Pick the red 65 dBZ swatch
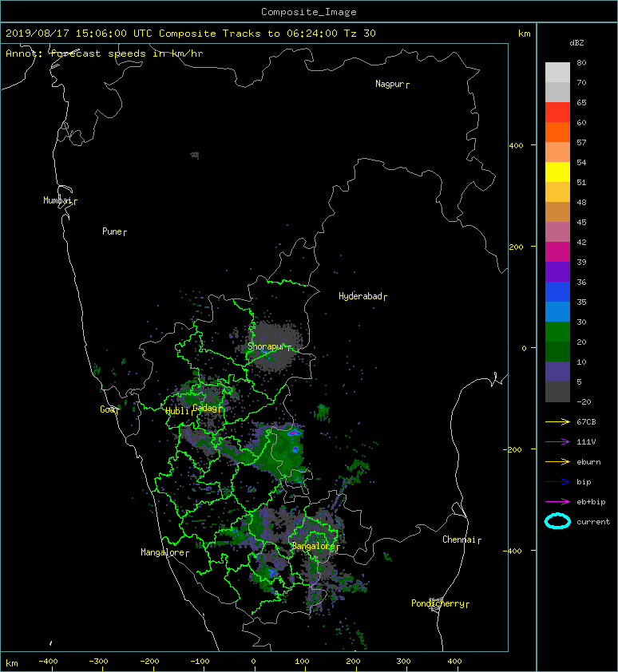 [x=557, y=112]
